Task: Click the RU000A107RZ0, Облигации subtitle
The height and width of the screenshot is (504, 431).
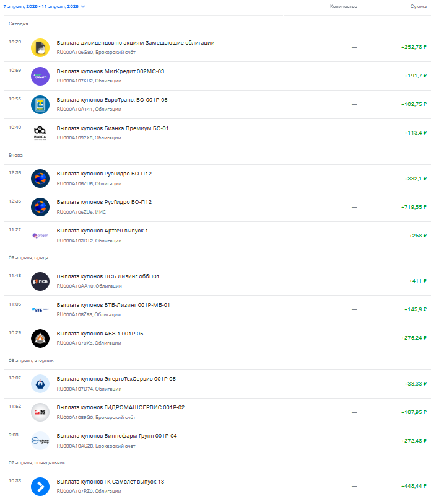Action: 89,492
